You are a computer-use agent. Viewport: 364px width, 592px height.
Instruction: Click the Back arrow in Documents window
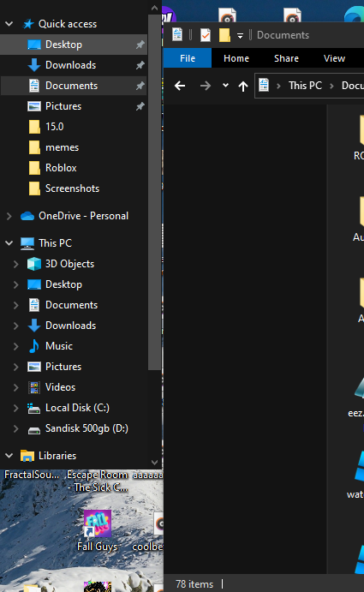click(180, 86)
